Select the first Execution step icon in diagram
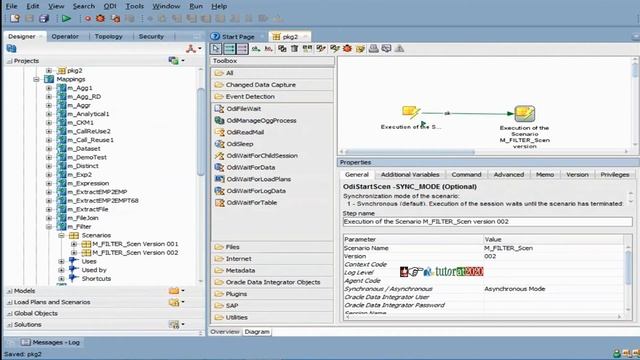The height and width of the screenshot is (360, 640). click(411, 111)
